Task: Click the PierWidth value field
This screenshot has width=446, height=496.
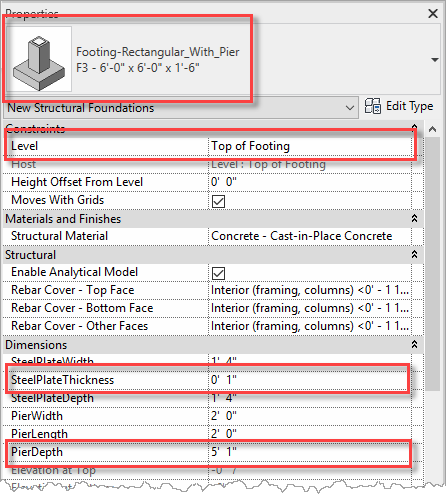Action: [x=310, y=416]
